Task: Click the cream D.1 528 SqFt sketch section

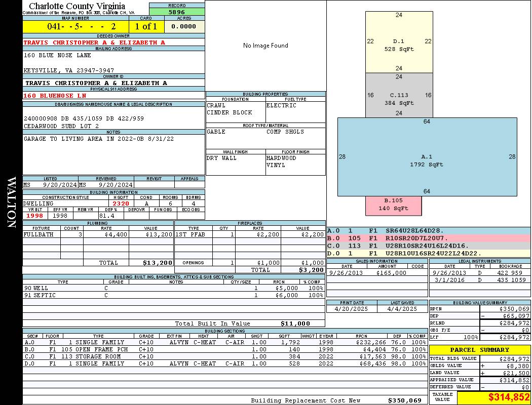Action: pyautogui.click(x=399, y=42)
